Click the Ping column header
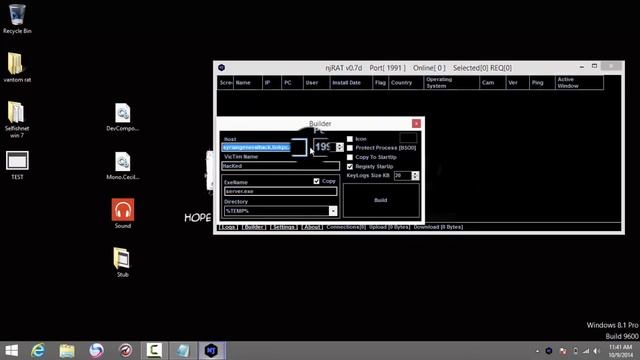The height and width of the screenshot is (360, 640). point(542,83)
